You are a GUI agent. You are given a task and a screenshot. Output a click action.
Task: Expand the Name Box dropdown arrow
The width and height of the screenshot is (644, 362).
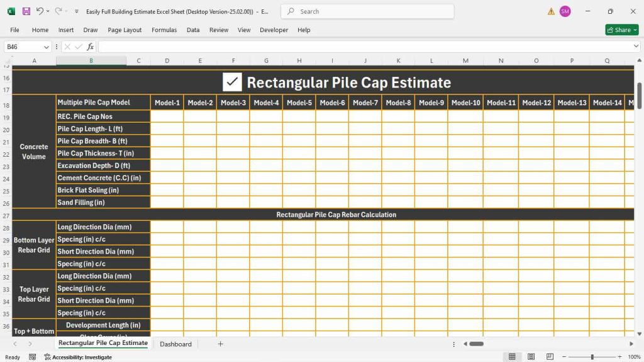coord(47,47)
